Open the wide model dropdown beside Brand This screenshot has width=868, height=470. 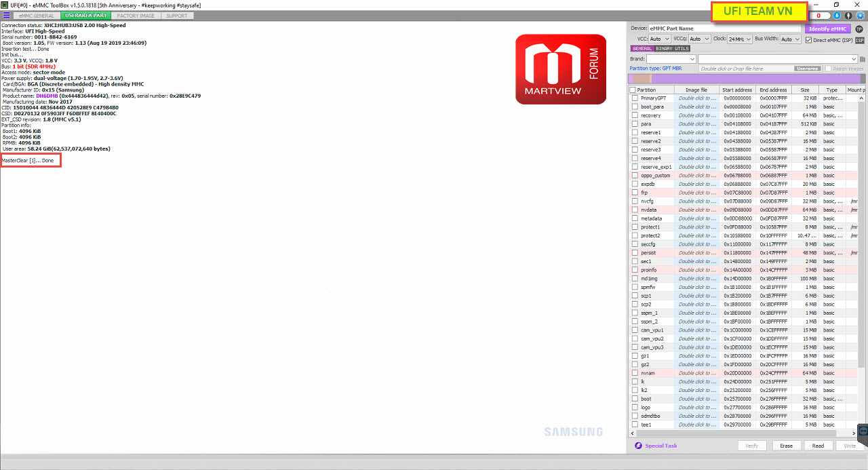tap(778, 59)
